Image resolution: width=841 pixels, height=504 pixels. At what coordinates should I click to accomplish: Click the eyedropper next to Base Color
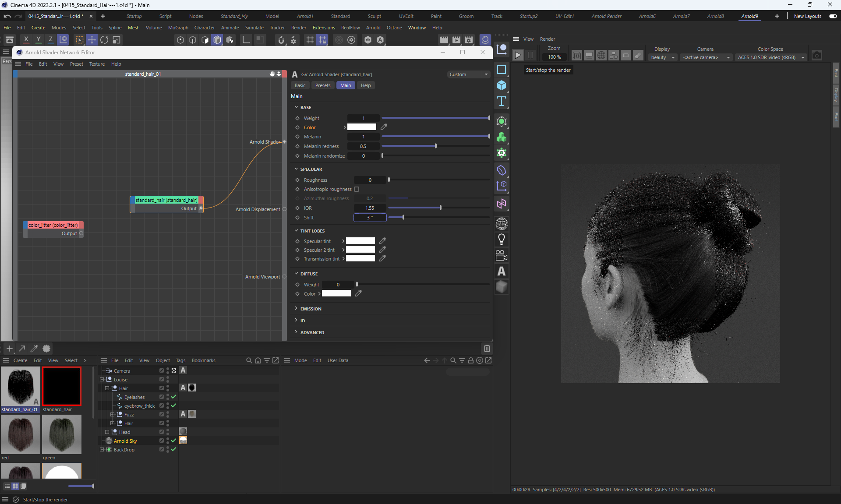coord(384,127)
